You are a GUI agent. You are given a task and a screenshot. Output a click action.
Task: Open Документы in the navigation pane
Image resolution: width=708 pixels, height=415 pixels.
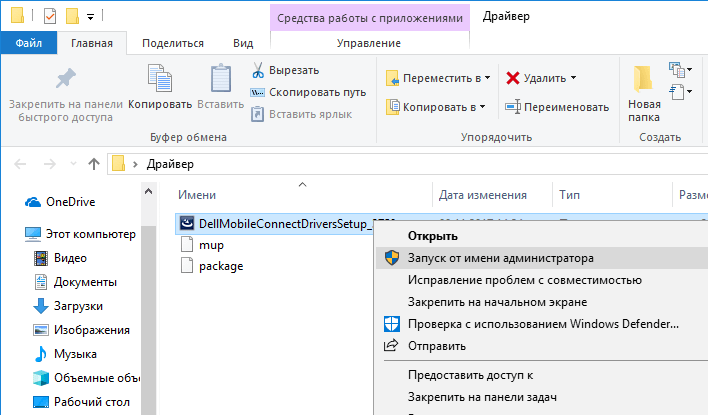85,282
